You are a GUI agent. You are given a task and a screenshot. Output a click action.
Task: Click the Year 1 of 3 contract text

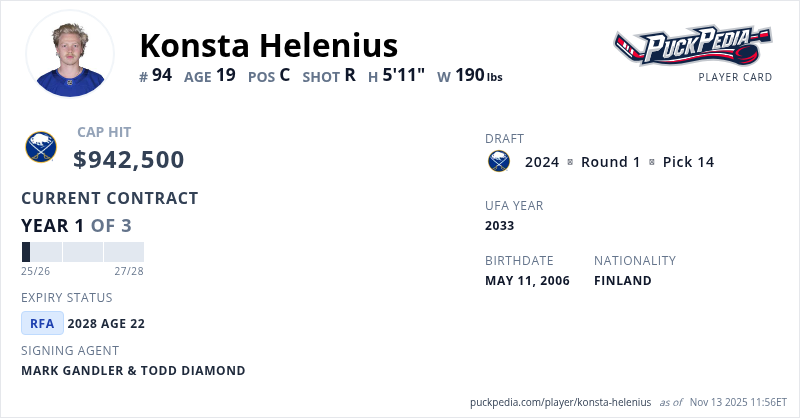76,226
